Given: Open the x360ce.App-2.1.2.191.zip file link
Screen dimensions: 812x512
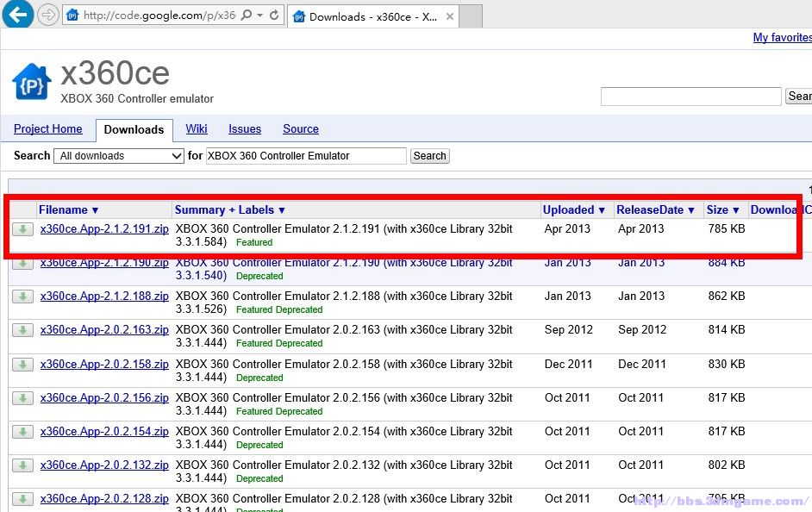Looking at the screenshot, I should tap(104, 228).
